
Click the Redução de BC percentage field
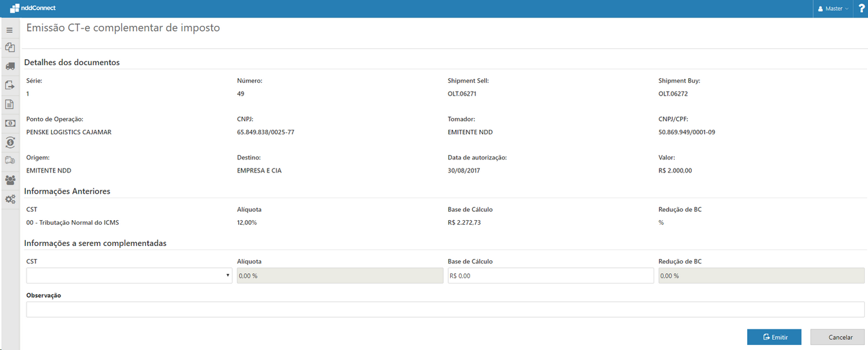pos(761,276)
